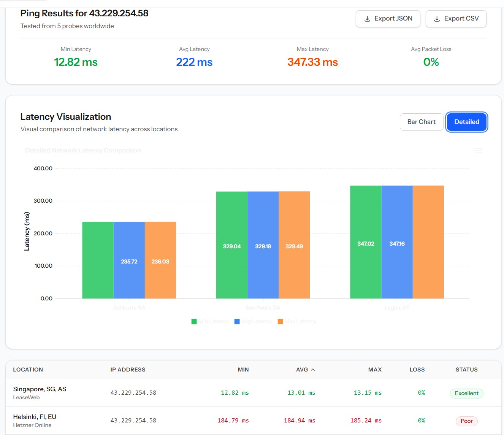Viewport: 504px width, 435px height.
Task: Select the Detailed chart view
Action: 467,122
